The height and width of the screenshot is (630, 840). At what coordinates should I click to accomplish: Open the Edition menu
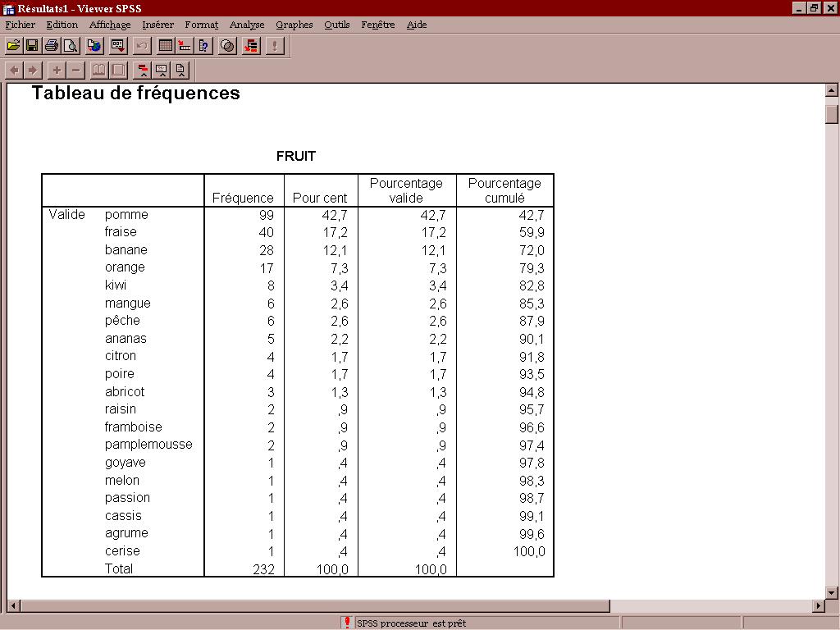[62, 25]
